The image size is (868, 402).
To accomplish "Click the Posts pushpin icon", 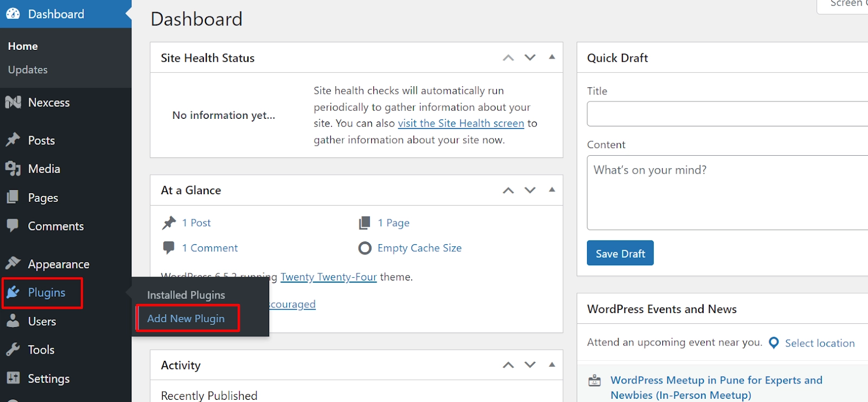I will [13, 140].
